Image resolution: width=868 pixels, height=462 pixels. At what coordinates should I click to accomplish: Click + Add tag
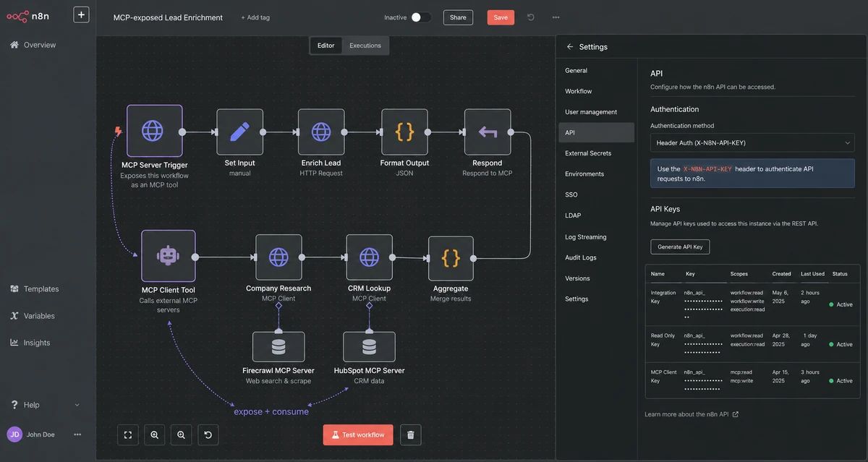coord(255,17)
